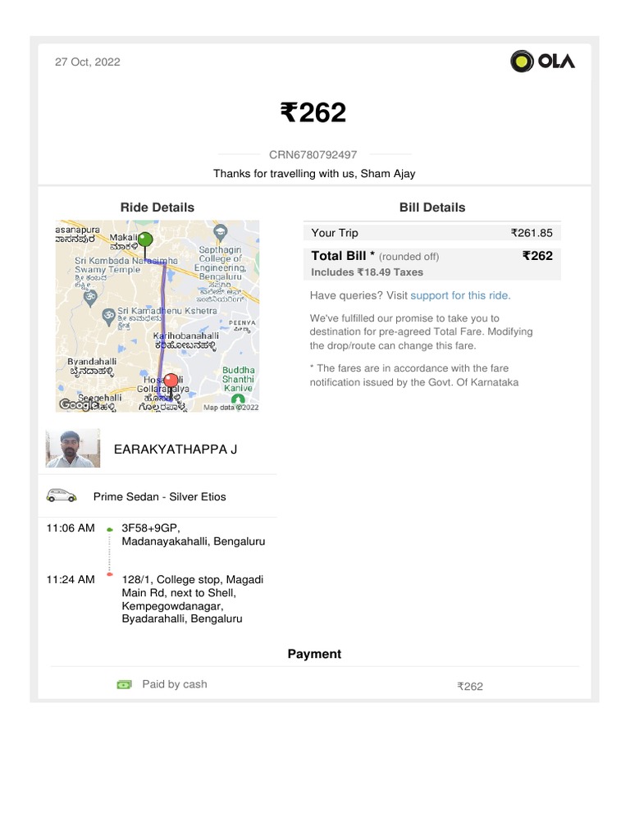Image resolution: width=630 pixels, height=840 pixels.
Task: Click the sedan car icon
Action: [x=62, y=495]
